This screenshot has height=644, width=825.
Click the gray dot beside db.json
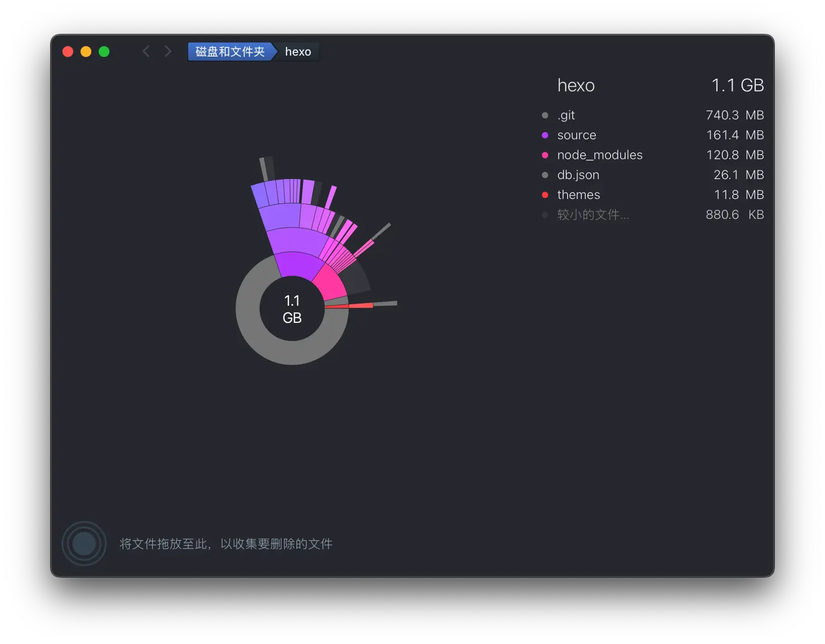[545, 175]
